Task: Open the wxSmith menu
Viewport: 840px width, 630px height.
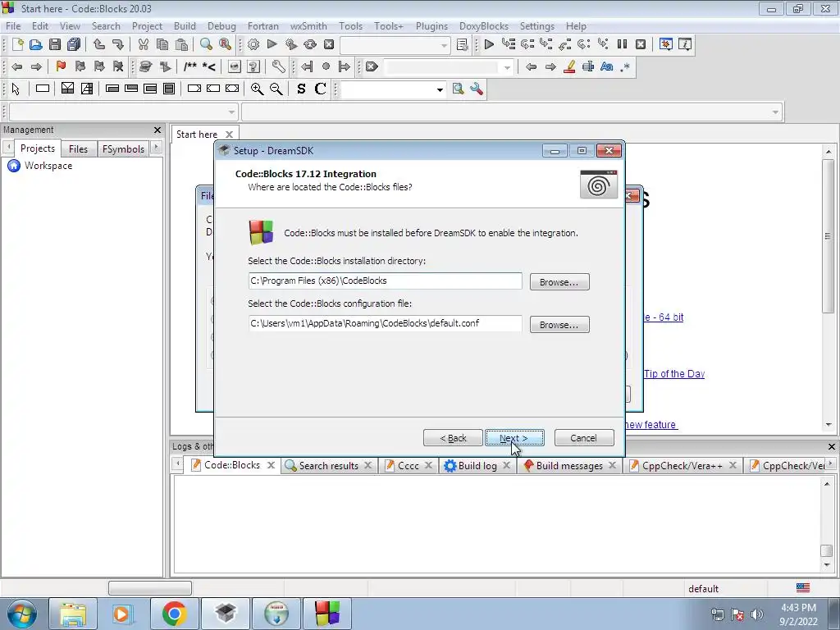Action: tap(308, 25)
